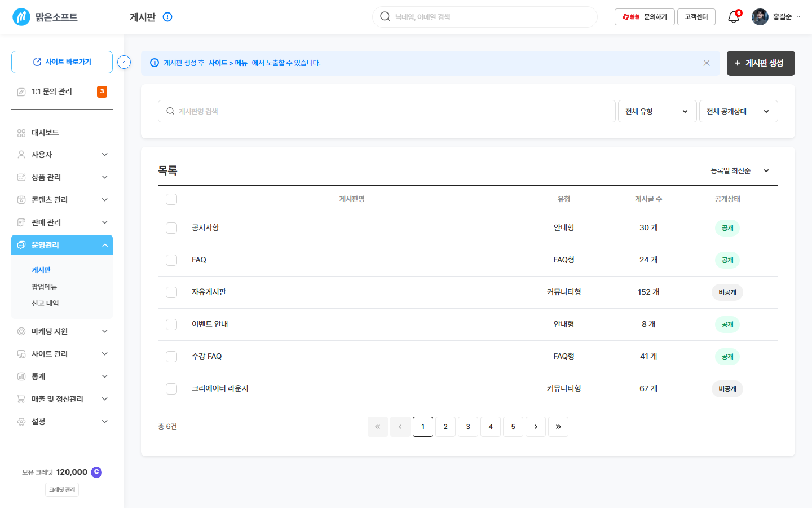Expand the 사용자 menu chevron
Viewport: 812px width, 508px height.
pyautogui.click(x=105, y=155)
